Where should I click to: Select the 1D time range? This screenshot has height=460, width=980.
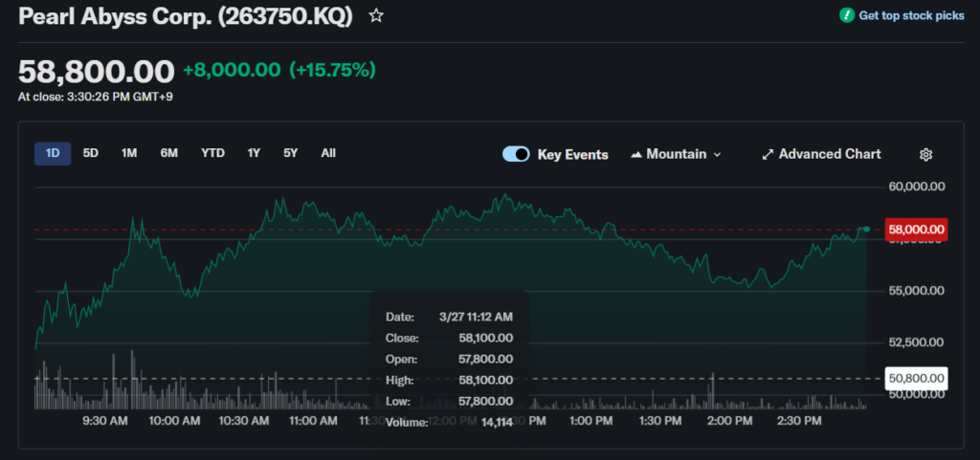click(x=53, y=153)
